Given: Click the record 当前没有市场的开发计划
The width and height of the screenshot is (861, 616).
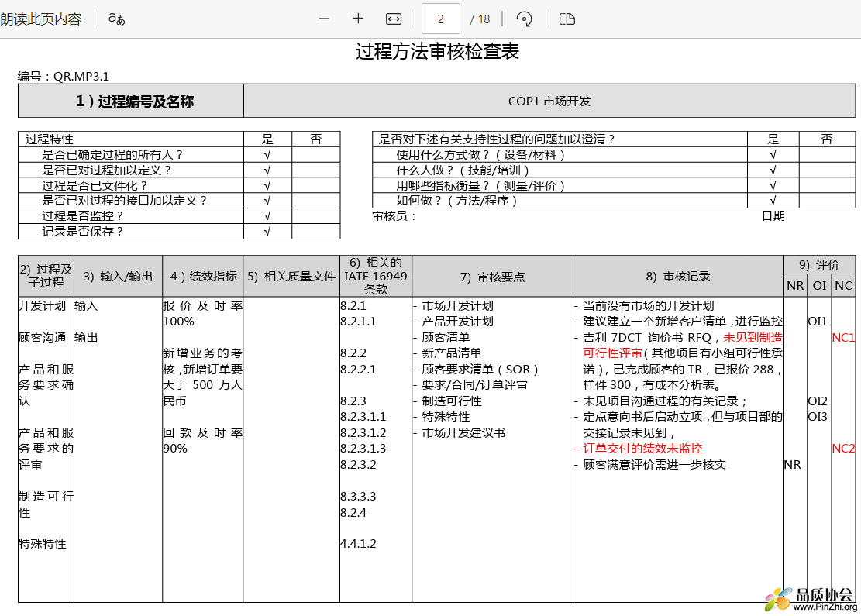Looking at the screenshot, I should [x=648, y=306].
